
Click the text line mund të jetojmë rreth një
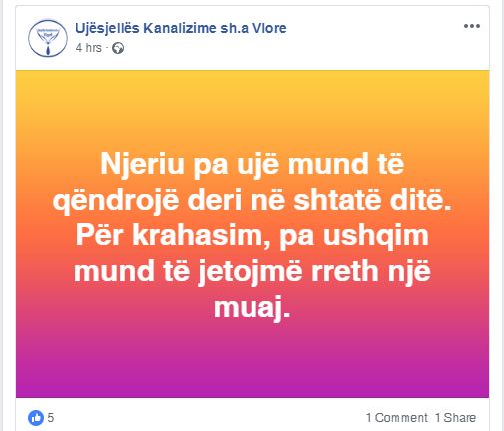click(252, 271)
